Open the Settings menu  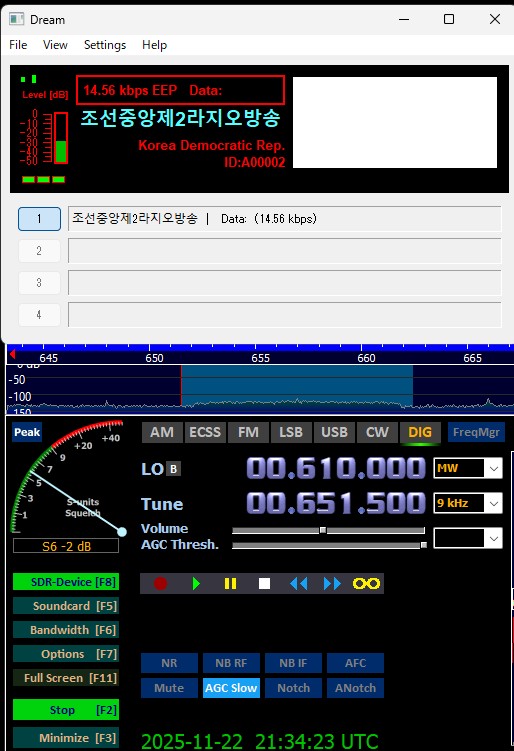click(x=105, y=45)
